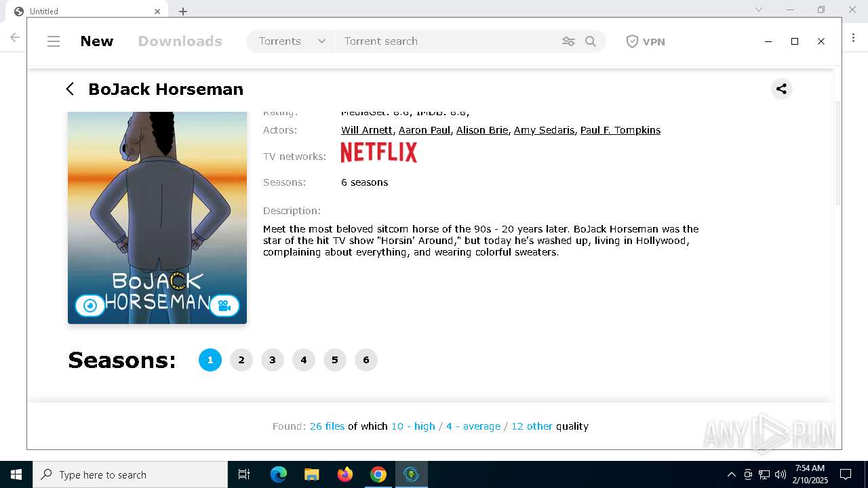Open search filter settings icon
The image size is (868, 488).
[568, 41]
